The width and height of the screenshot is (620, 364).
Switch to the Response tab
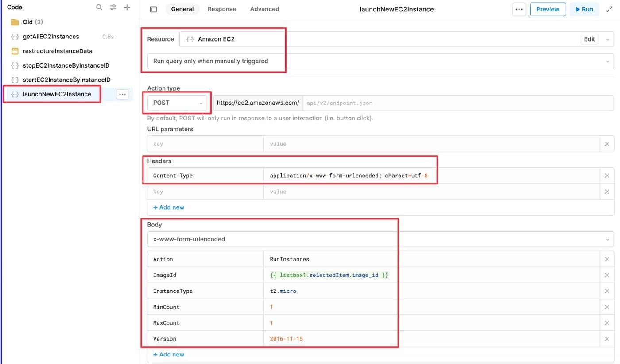coord(221,9)
